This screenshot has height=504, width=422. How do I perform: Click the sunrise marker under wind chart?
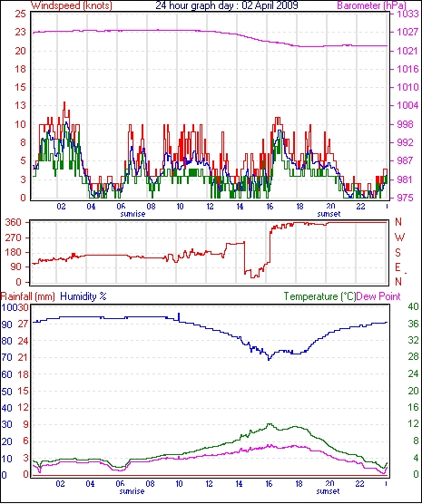pos(132,213)
